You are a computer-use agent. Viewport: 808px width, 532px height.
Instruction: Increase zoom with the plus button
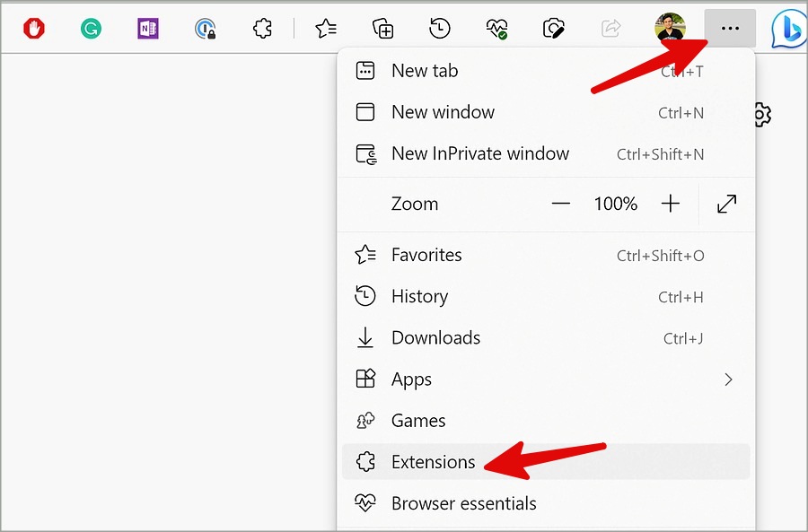(x=671, y=204)
